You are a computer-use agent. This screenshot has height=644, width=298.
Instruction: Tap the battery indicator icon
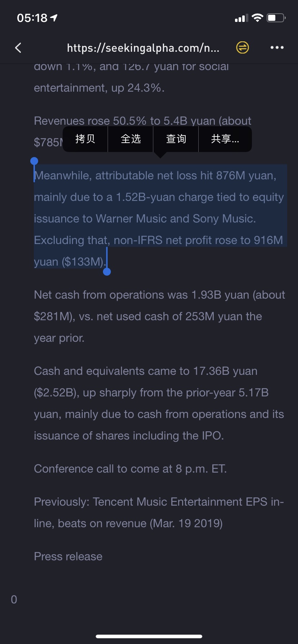click(276, 18)
